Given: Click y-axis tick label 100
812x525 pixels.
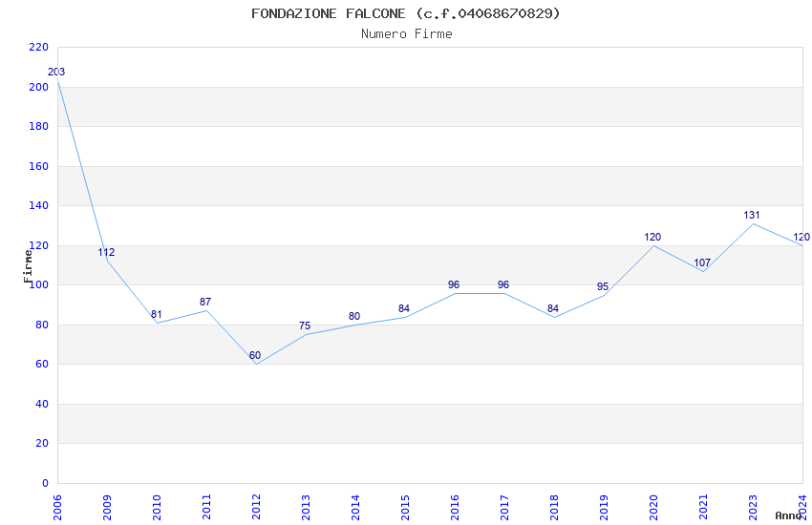Looking at the screenshot, I should (x=38, y=285).
